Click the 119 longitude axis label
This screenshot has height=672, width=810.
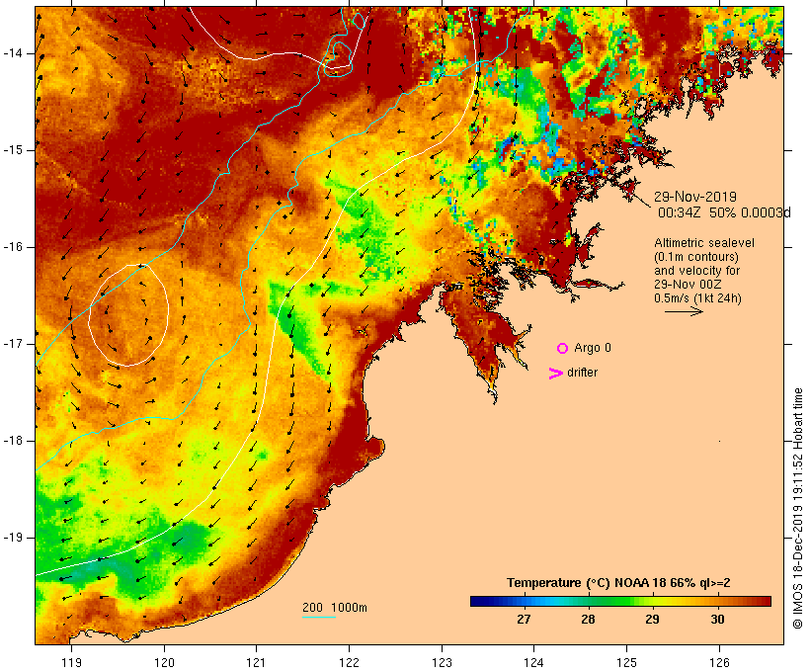coord(71,662)
